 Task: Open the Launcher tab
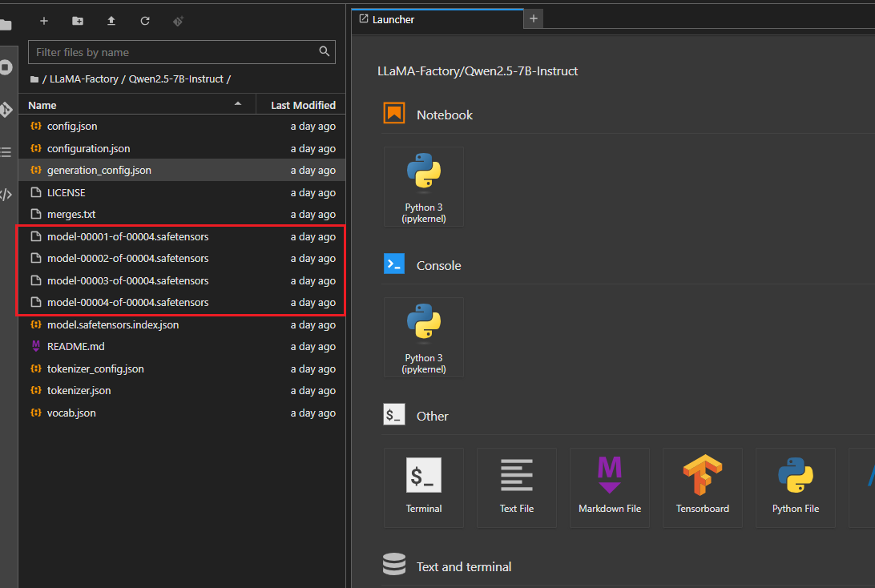click(437, 19)
